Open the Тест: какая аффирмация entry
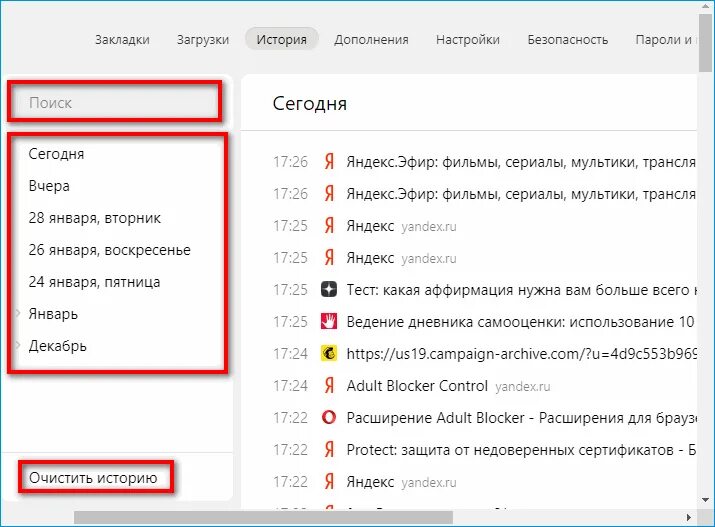 click(521, 290)
